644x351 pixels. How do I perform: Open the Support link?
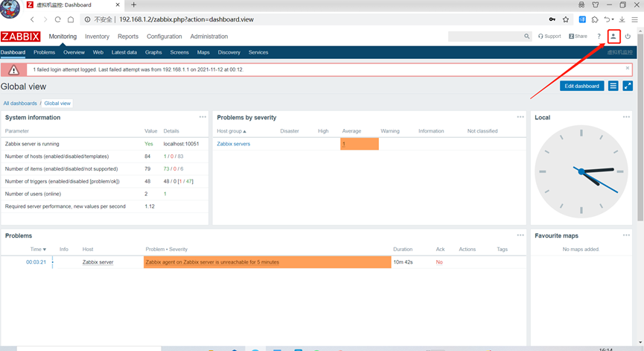[x=549, y=37]
